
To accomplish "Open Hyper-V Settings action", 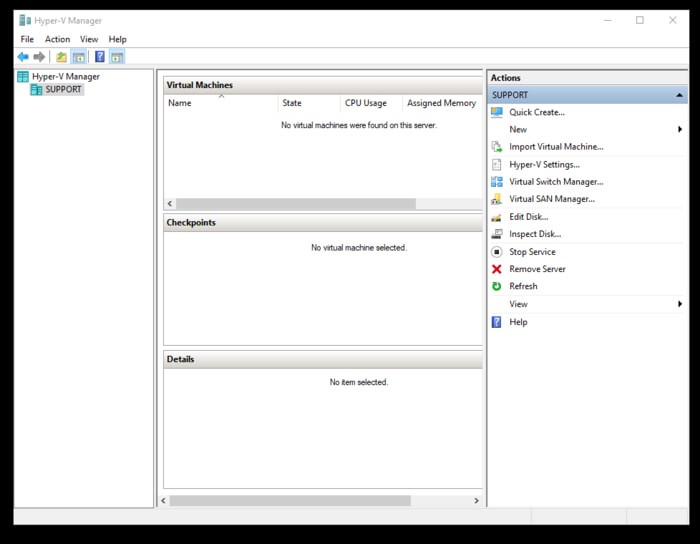I will coord(545,165).
